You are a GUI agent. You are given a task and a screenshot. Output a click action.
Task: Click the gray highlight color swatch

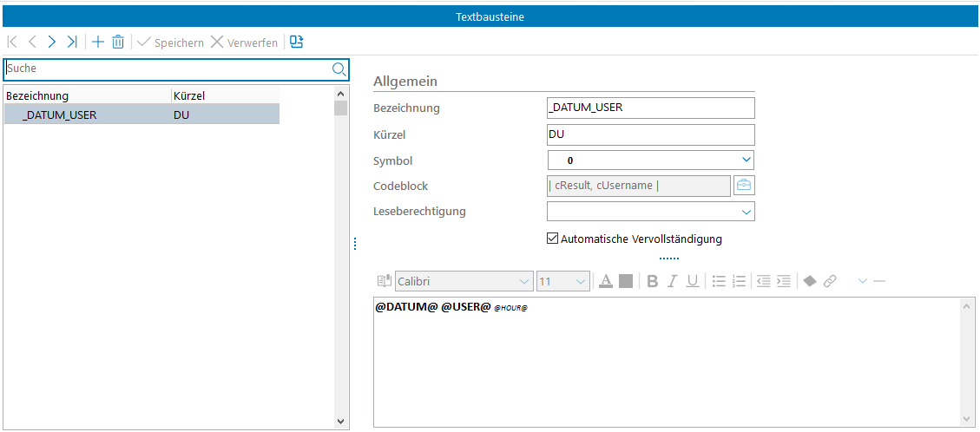[x=626, y=281]
